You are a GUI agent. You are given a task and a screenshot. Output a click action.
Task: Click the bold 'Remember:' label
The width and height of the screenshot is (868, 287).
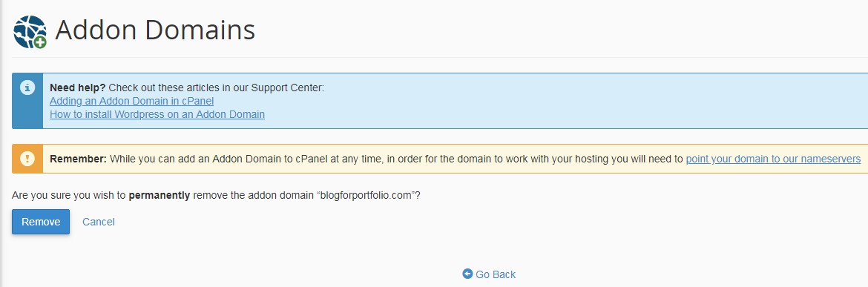pos(78,159)
